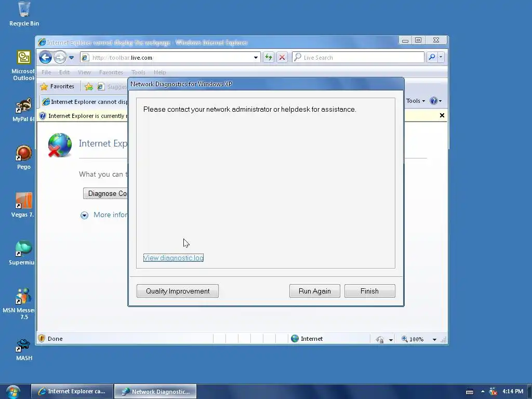532x399 pixels.
Task: Click the Internet Explorer title bar logo icon
Action: coord(42,42)
